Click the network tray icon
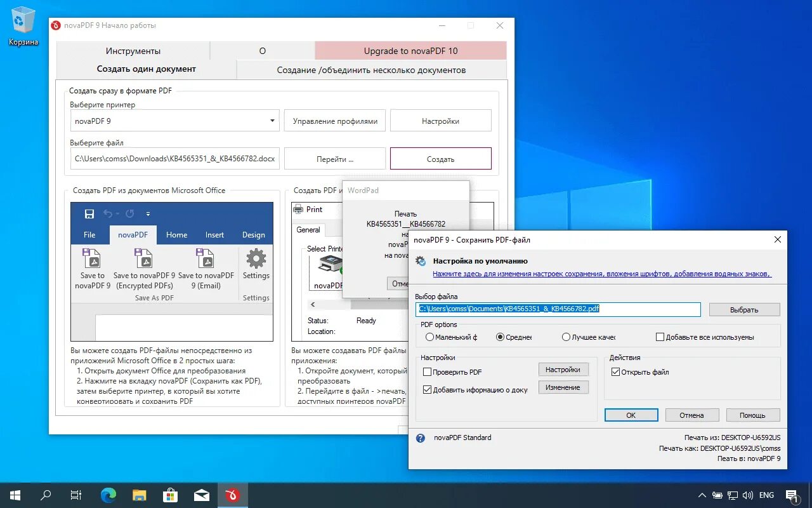The height and width of the screenshot is (508, 812). (733, 495)
